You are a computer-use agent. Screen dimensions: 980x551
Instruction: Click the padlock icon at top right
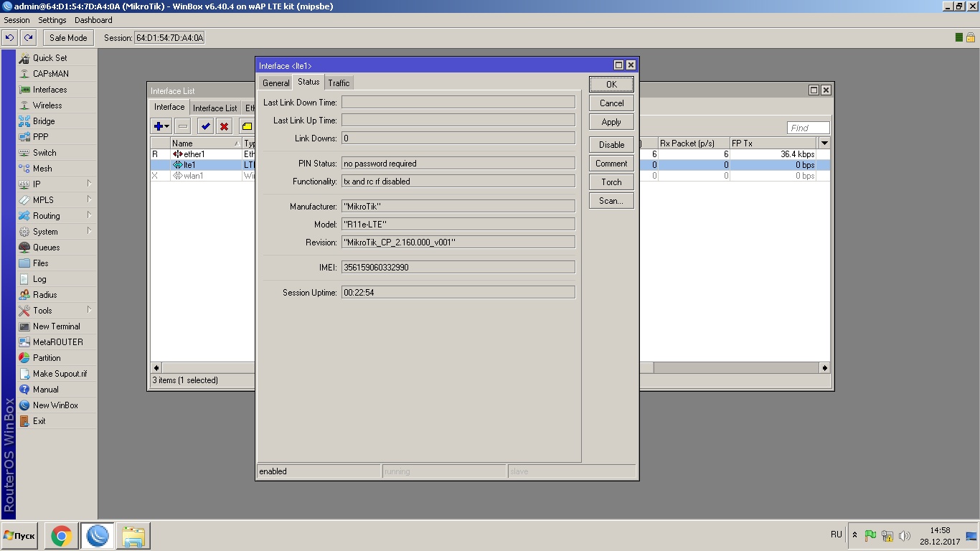coord(971,37)
